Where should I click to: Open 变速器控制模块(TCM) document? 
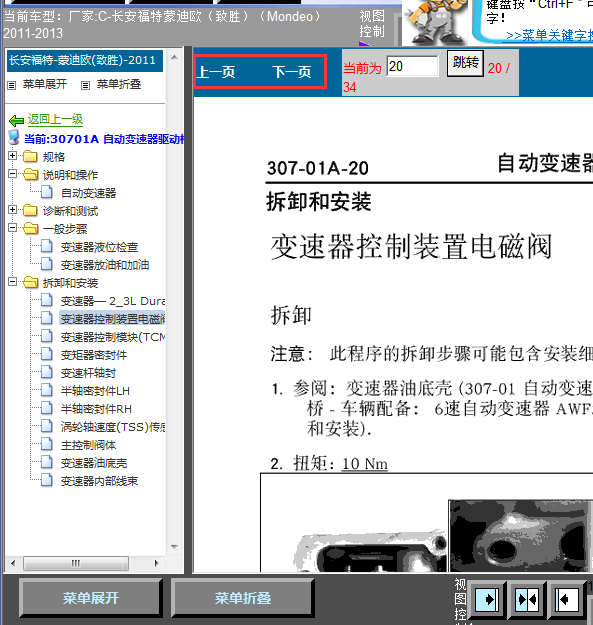(x=113, y=337)
